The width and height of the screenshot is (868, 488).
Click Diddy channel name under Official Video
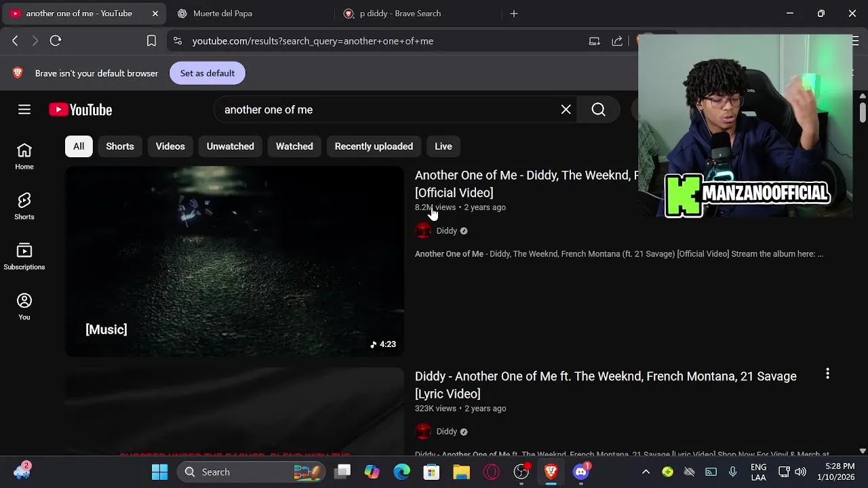click(x=447, y=230)
